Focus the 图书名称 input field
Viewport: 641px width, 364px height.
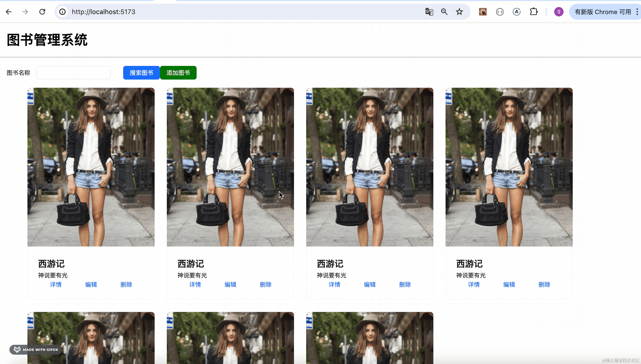[73, 73]
